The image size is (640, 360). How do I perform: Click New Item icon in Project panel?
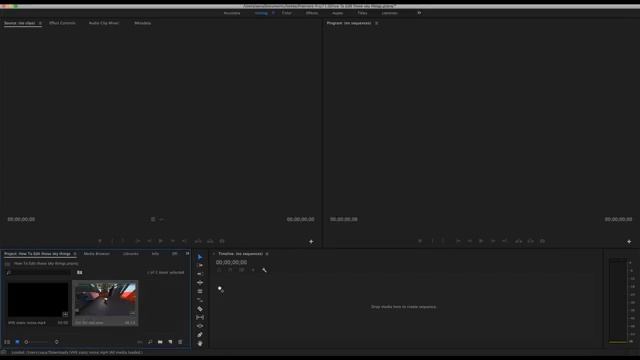pyautogui.click(x=170, y=342)
